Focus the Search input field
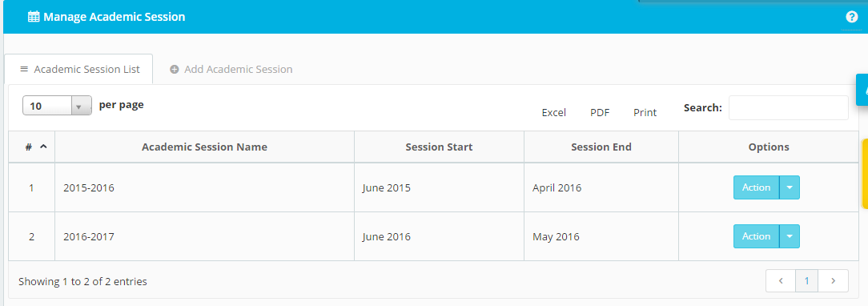Image resolution: width=868 pixels, height=306 pixels. click(x=788, y=108)
